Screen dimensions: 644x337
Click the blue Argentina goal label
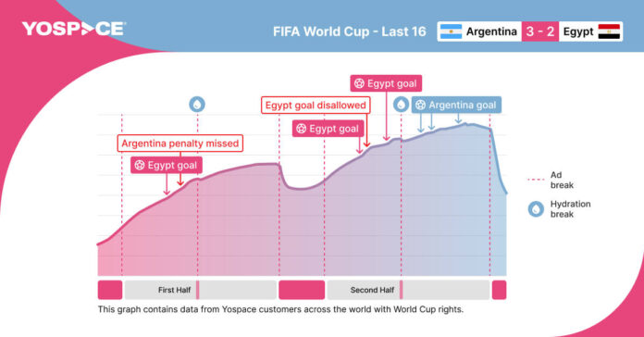click(x=456, y=105)
